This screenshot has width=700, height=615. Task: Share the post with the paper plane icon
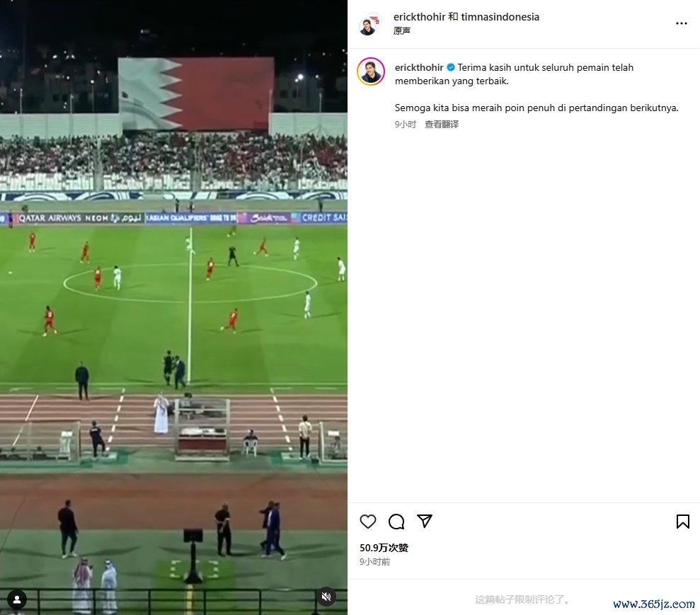tap(425, 521)
